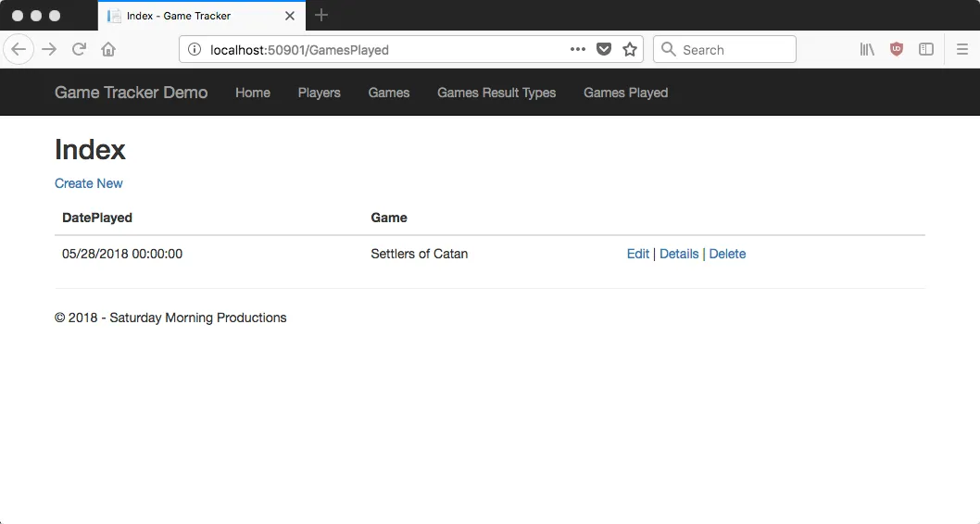Toggle the sidebar view icon

[x=925, y=49]
